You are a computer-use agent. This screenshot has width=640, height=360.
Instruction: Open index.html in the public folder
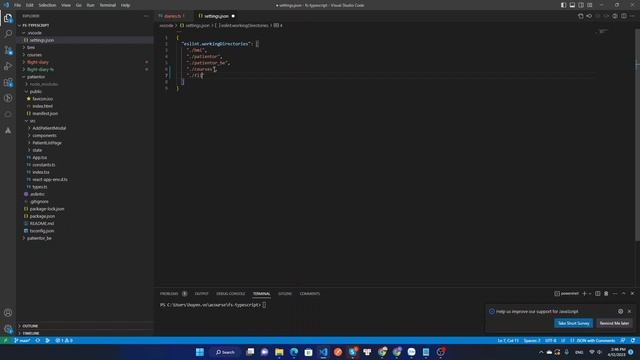tap(42, 106)
